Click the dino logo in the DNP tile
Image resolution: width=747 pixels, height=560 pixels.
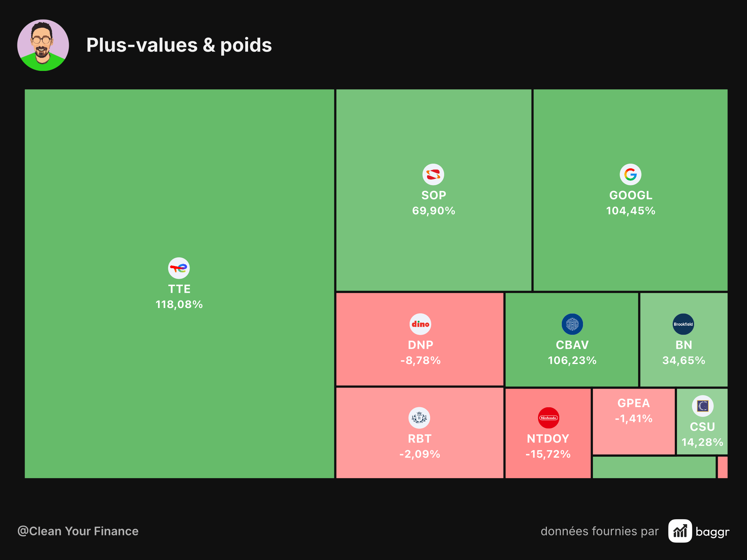[x=420, y=324]
